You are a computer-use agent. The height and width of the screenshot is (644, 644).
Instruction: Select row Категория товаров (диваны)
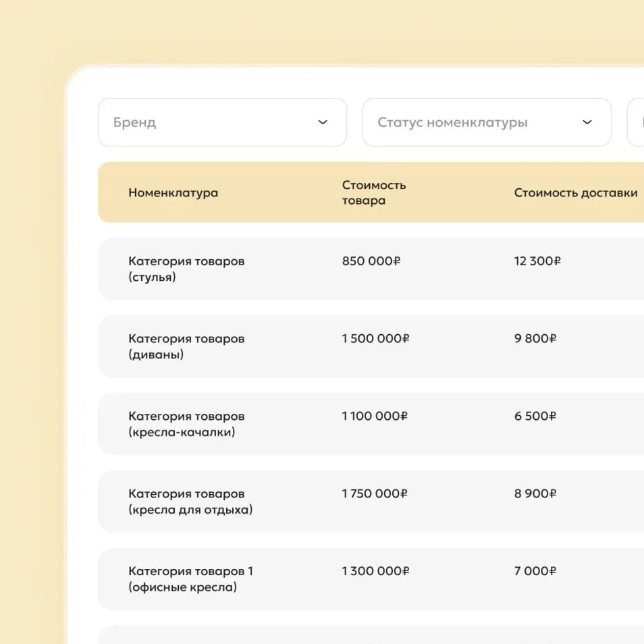pos(371,346)
